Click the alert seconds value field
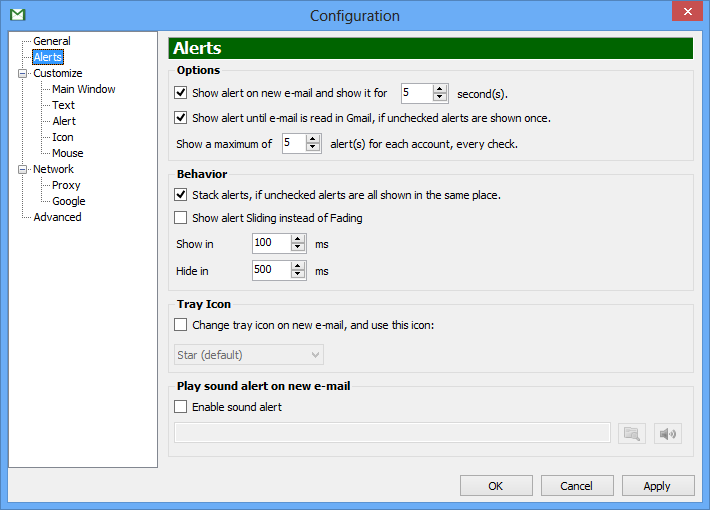Viewport: 710px width, 510px height. [417, 93]
